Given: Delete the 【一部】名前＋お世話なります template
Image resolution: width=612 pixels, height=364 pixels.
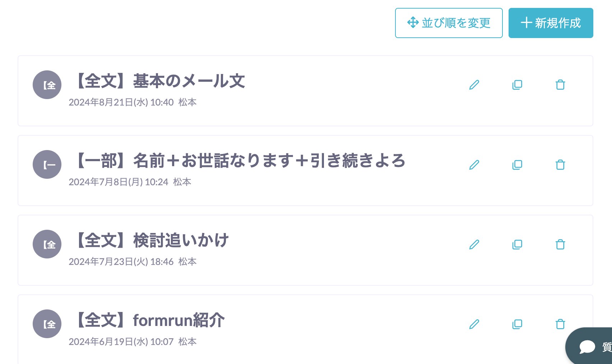Looking at the screenshot, I should [560, 165].
